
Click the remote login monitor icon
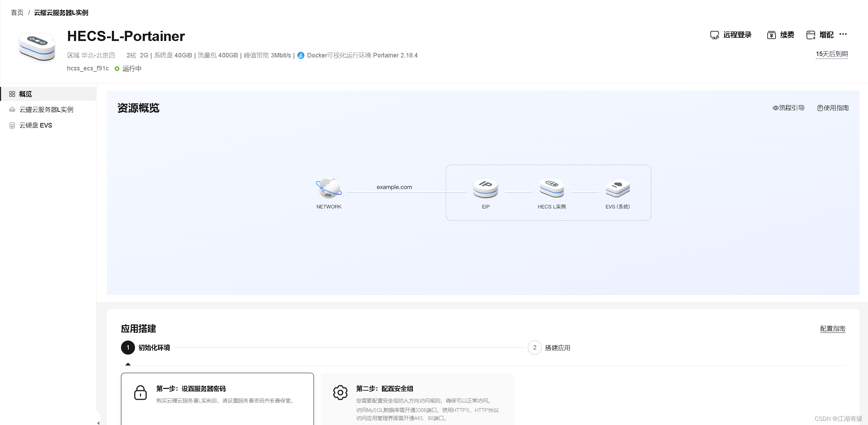click(x=714, y=35)
